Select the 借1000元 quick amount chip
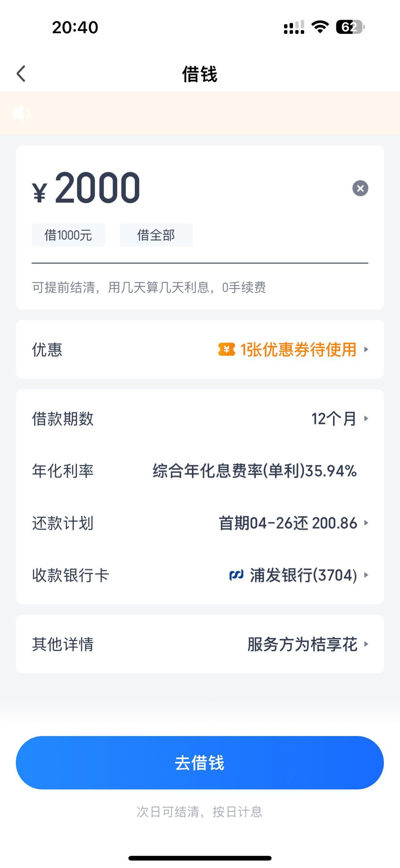This screenshot has width=400, height=868. pos(68,235)
